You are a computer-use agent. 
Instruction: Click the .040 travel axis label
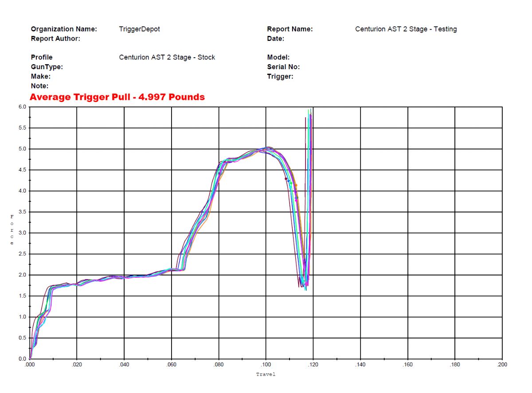[x=124, y=365]
